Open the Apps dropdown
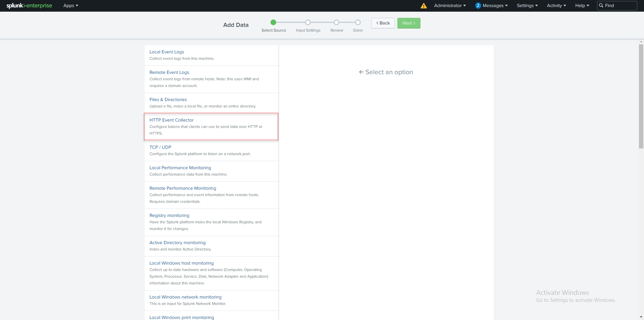The image size is (644, 320). pyautogui.click(x=70, y=5)
